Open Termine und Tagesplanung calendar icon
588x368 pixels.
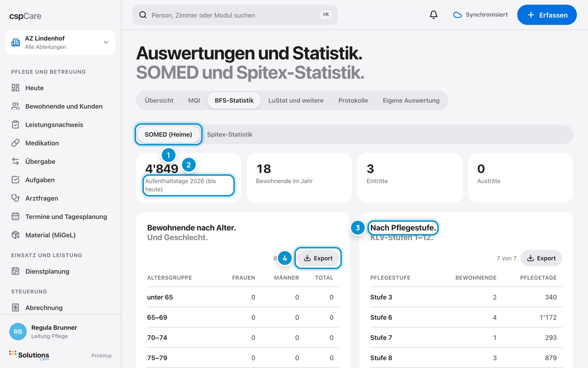click(15, 216)
